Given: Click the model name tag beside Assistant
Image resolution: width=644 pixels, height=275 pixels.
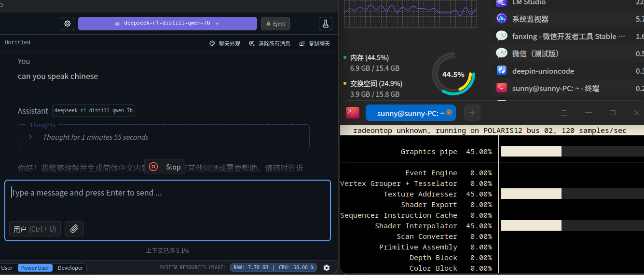Looking at the screenshot, I should [x=94, y=110].
